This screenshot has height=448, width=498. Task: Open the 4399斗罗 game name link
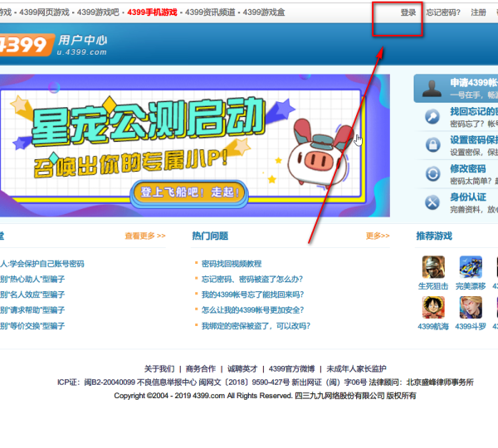coord(471,326)
